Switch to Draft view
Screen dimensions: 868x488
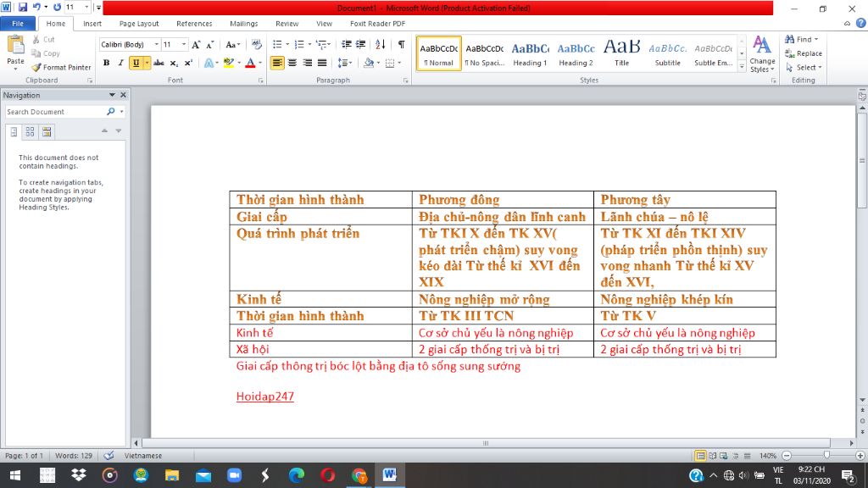point(748,456)
